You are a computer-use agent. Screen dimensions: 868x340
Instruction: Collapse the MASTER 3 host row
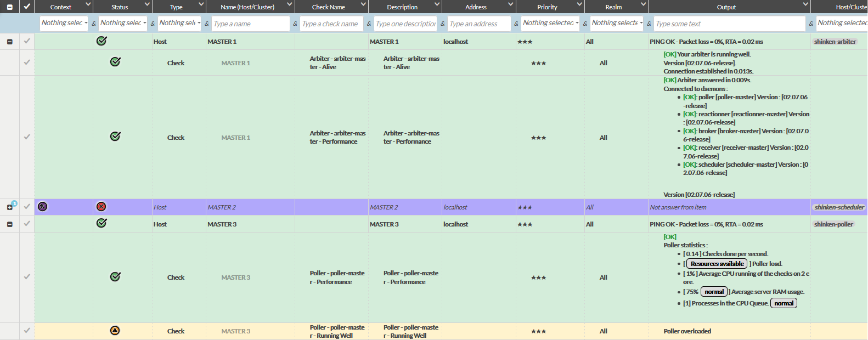click(9, 224)
